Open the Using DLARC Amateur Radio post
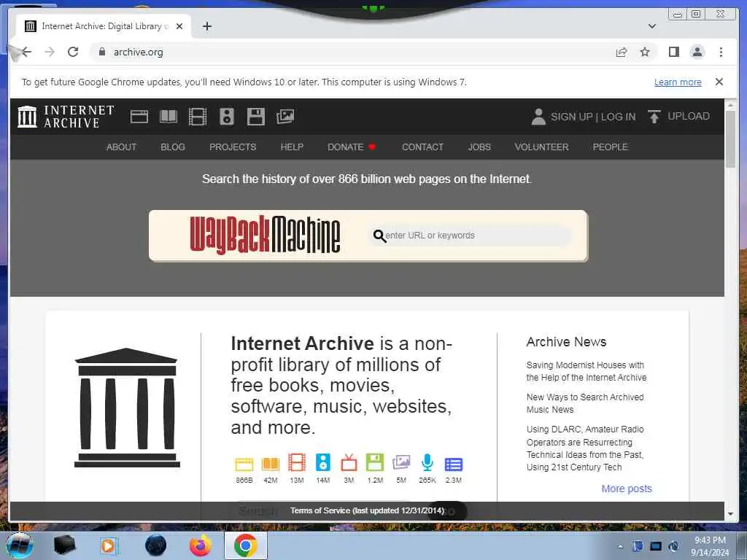The width and height of the screenshot is (747, 560). [x=585, y=448]
